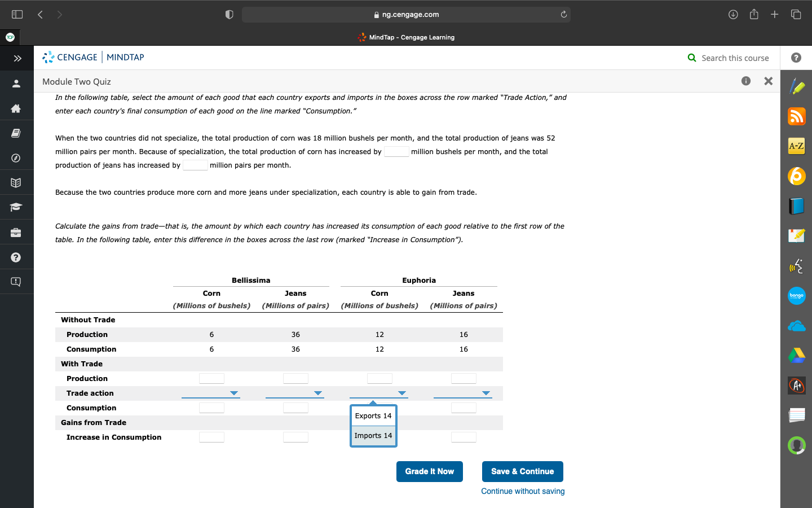Open the open-book study icon
Screen dimensions: 812x508
[x=16, y=183]
